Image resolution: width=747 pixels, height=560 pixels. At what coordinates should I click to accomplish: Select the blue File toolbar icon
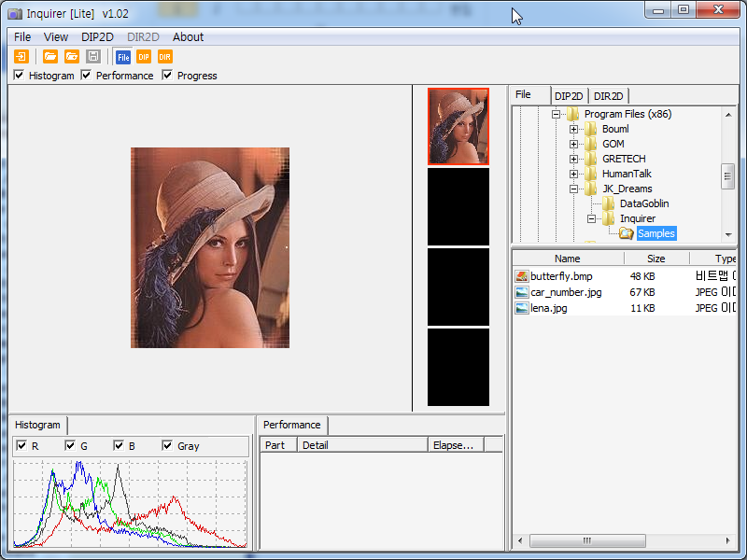(x=122, y=57)
